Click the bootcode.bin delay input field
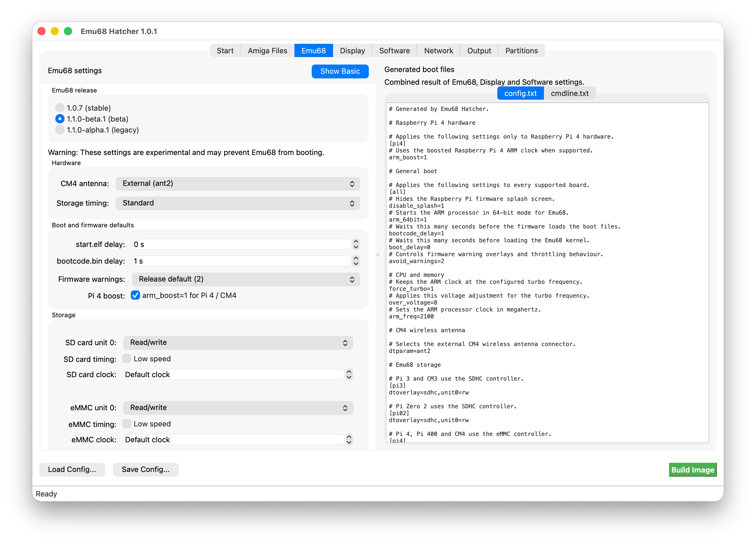 (x=241, y=261)
